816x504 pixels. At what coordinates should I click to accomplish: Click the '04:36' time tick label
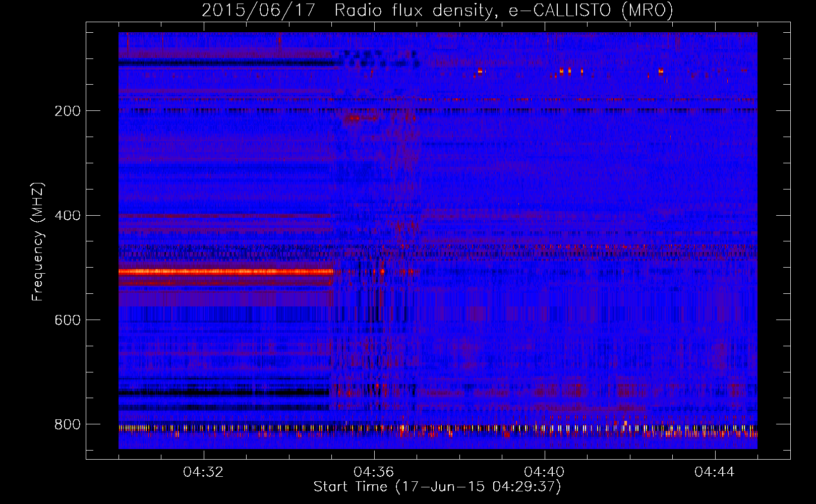(x=374, y=472)
